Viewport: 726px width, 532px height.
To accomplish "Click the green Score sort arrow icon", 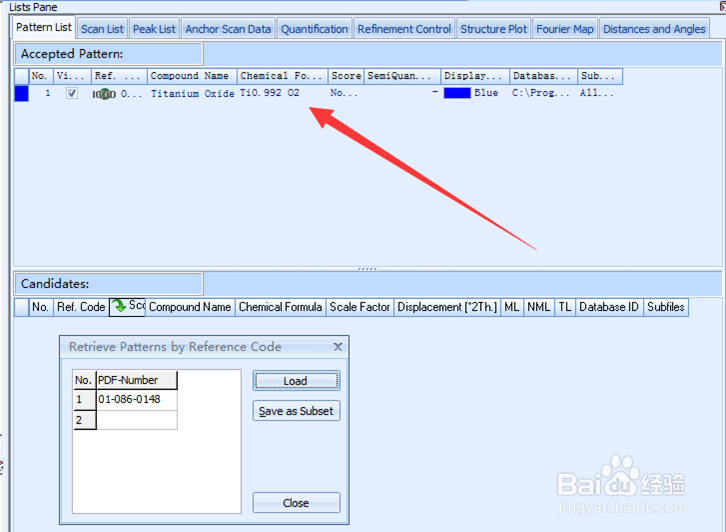I will (120, 306).
